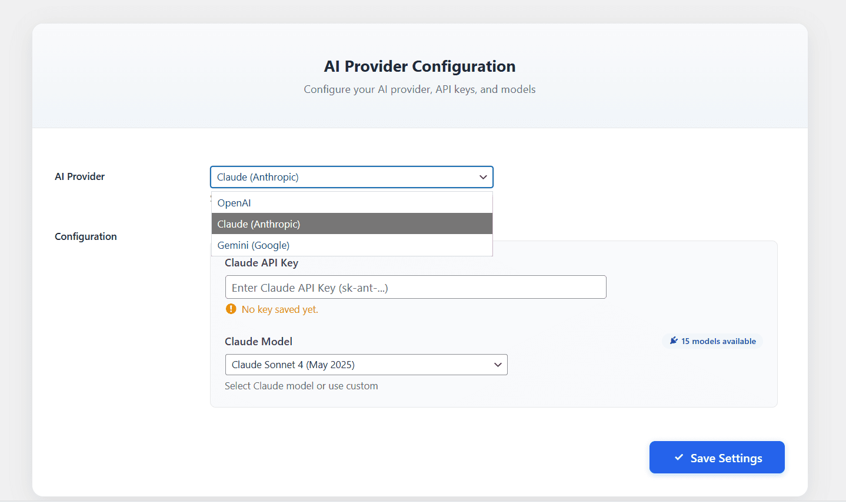
Task: Click the Configuration section label
Action: [x=86, y=236]
